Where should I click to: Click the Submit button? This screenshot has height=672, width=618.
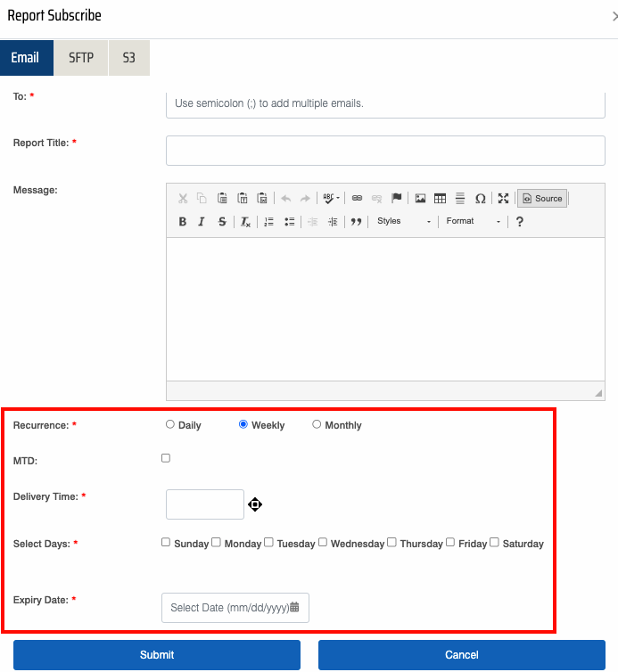point(157,655)
